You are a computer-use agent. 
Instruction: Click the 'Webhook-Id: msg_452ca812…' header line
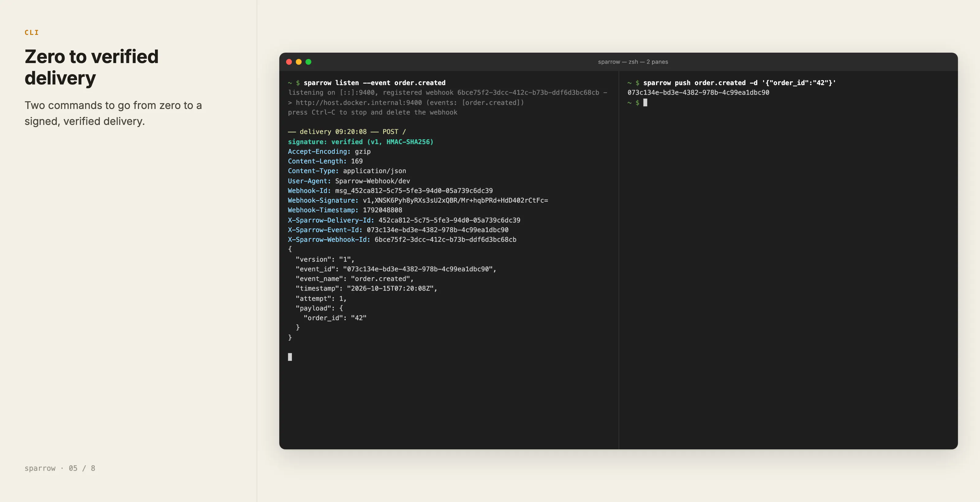pos(390,190)
